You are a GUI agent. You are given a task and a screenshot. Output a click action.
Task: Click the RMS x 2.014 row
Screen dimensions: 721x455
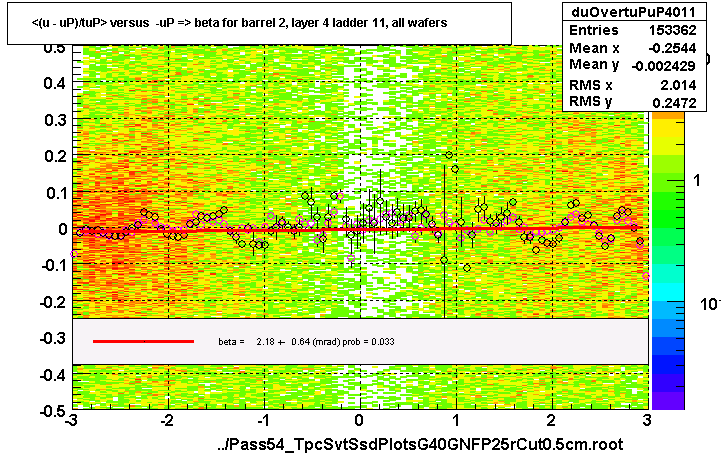click(633, 85)
